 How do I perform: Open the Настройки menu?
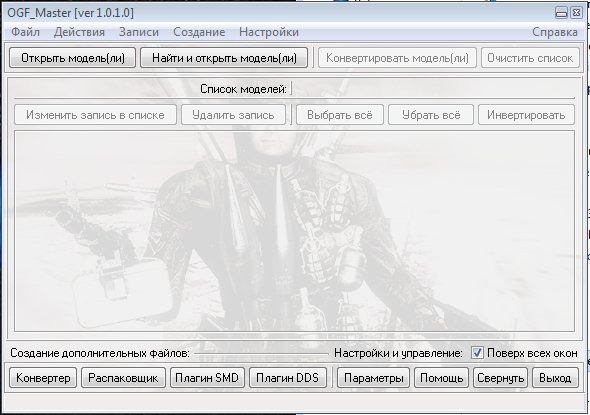point(269,32)
